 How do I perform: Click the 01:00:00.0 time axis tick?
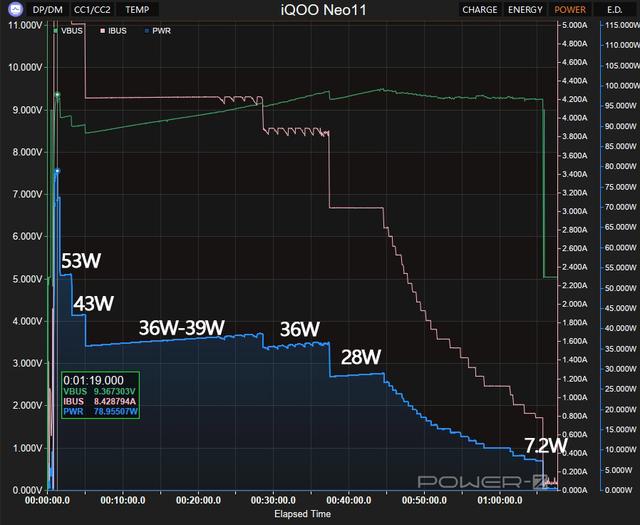pyautogui.click(x=500, y=500)
